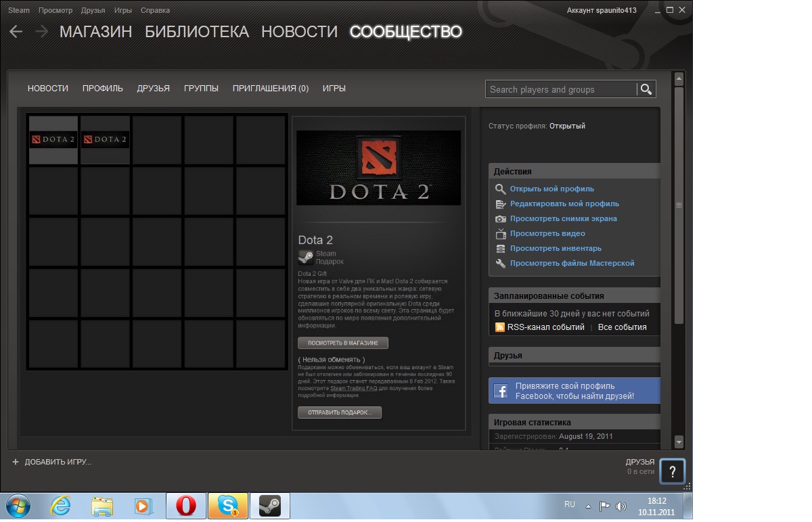
Task: Click the volume speaker tray icon
Action: click(x=621, y=506)
